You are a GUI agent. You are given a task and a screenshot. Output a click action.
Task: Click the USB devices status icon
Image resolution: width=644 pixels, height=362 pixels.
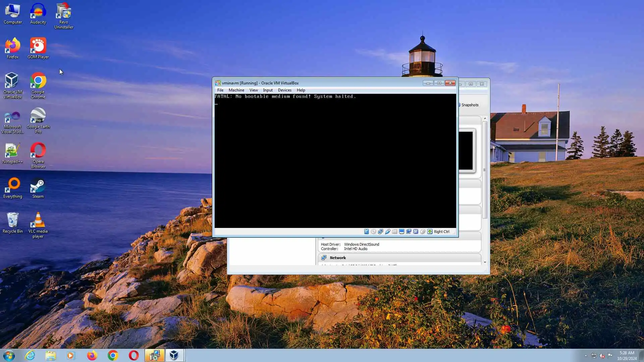click(387, 232)
